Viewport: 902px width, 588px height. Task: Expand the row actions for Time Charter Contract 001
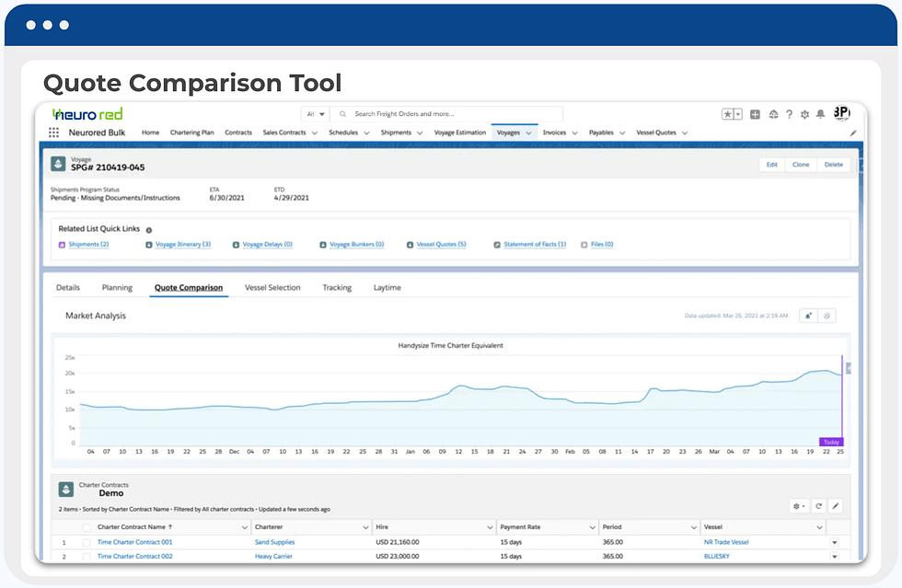(836, 542)
